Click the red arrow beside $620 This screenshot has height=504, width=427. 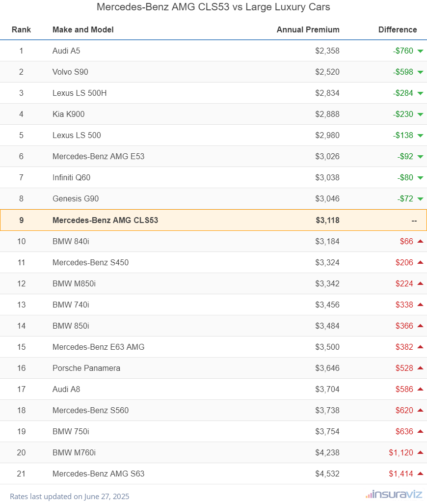420,410
